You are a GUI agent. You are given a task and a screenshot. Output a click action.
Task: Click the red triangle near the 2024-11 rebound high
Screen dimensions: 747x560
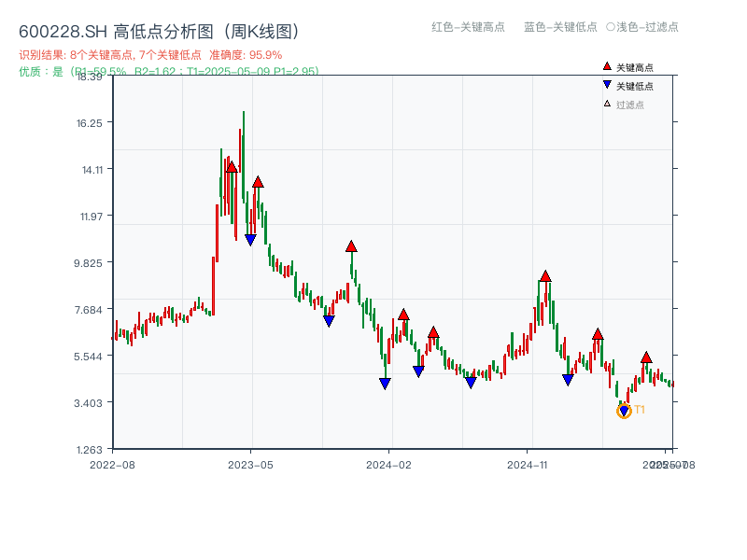click(545, 276)
